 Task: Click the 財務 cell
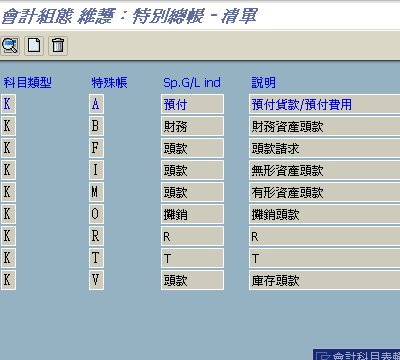click(x=192, y=126)
